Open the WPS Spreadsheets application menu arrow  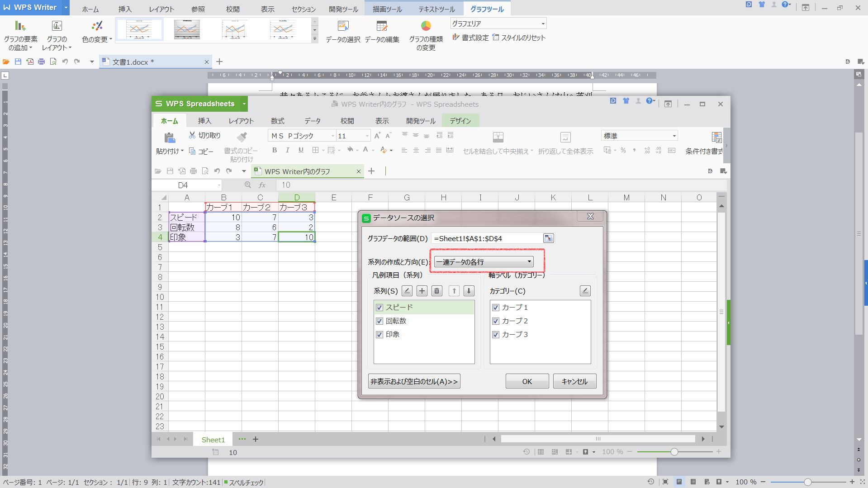click(244, 104)
